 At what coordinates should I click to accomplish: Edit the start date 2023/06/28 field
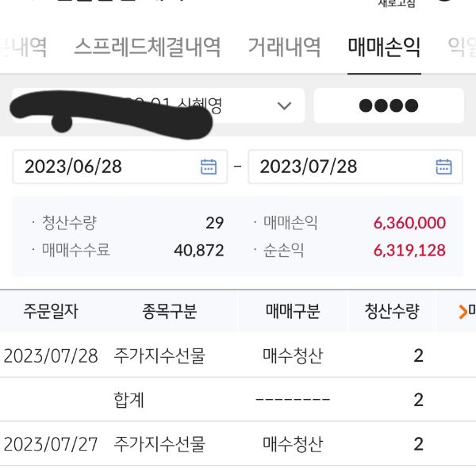click(x=103, y=167)
